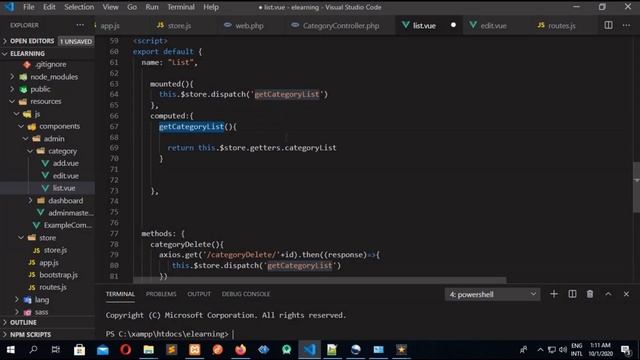Click the Visual Studio Code taskbar icon

(309, 350)
